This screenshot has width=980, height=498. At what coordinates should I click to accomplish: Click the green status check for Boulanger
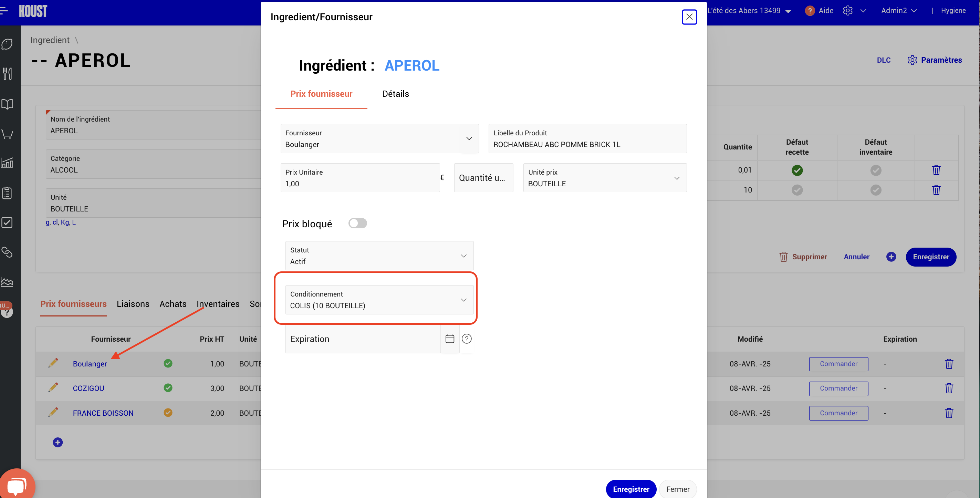(168, 363)
